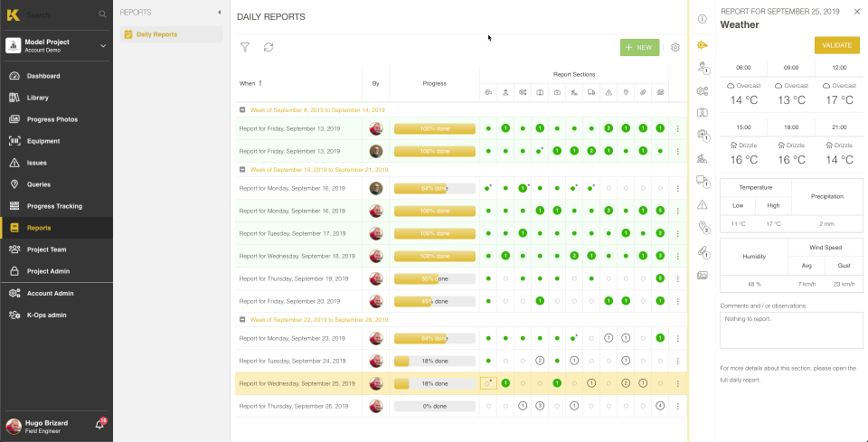Open Progress Tracking in the sidebar
The width and height of the screenshot is (868, 442).
point(54,206)
